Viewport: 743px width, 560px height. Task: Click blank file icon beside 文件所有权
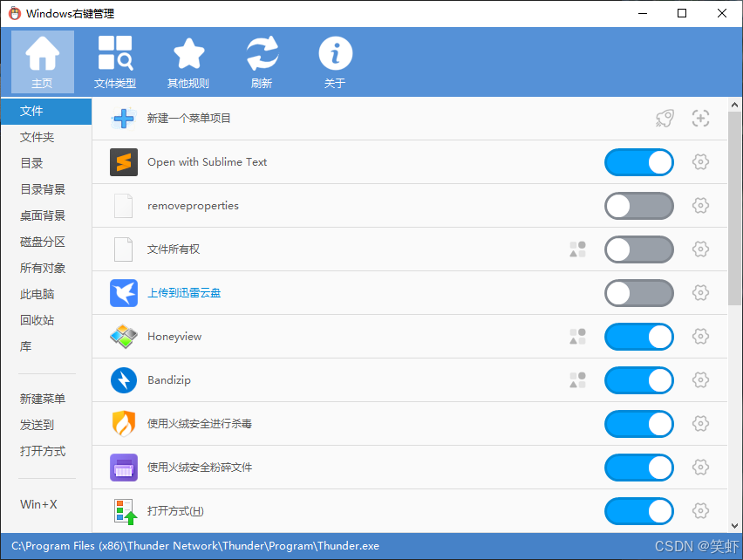coord(123,249)
